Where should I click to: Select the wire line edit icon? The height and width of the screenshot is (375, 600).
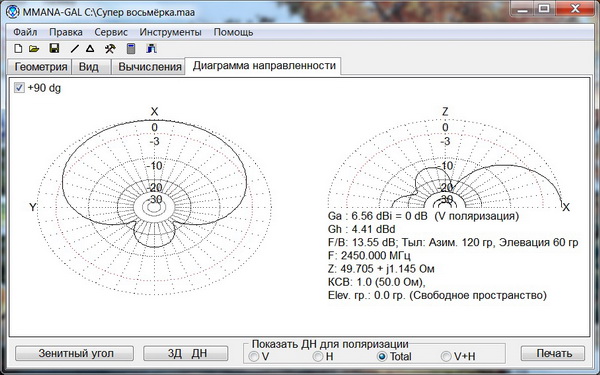click(x=75, y=49)
